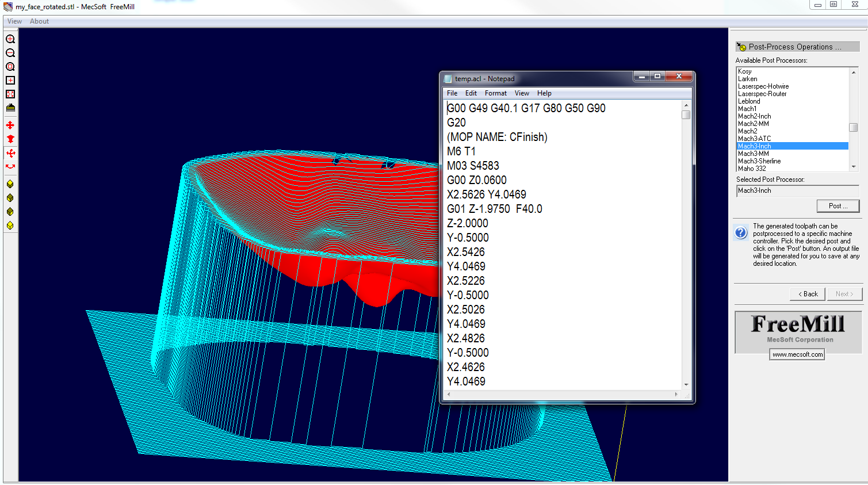Viewport: 868px width, 485px height.
Task: Select the red dynamic zoom arrow tool
Action: (x=10, y=139)
